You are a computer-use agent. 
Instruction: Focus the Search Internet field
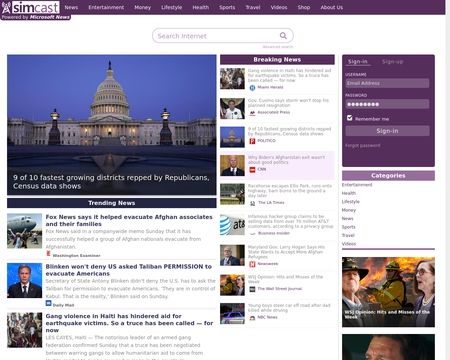coord(223,36)
